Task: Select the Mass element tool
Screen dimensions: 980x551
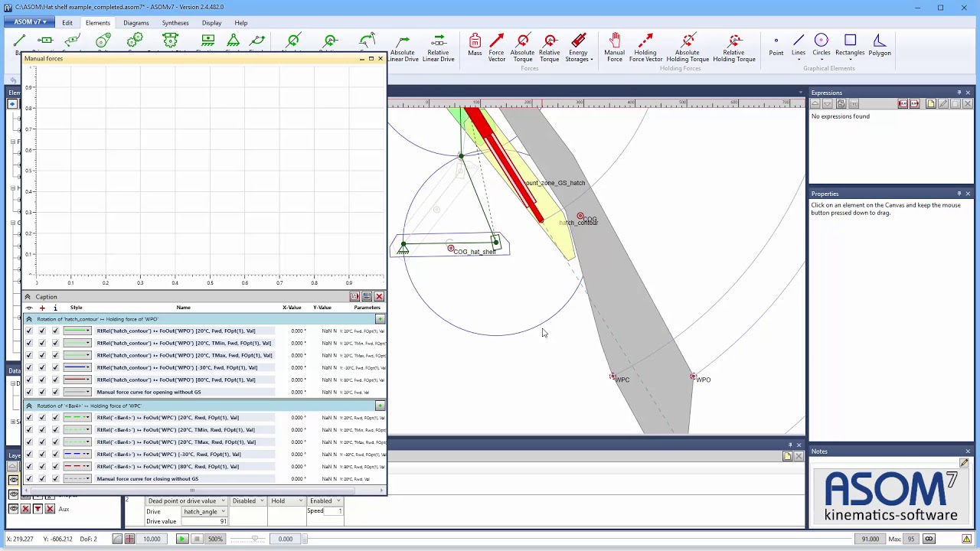Action: pyautogui.click(x=475, y=45)
